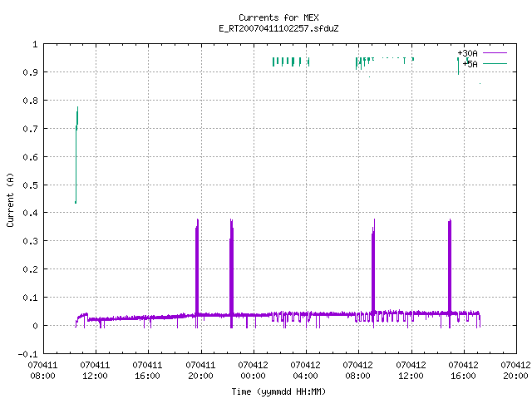
Task: Click the x-axis label '070412 16:00'
Action: point(463,371)
